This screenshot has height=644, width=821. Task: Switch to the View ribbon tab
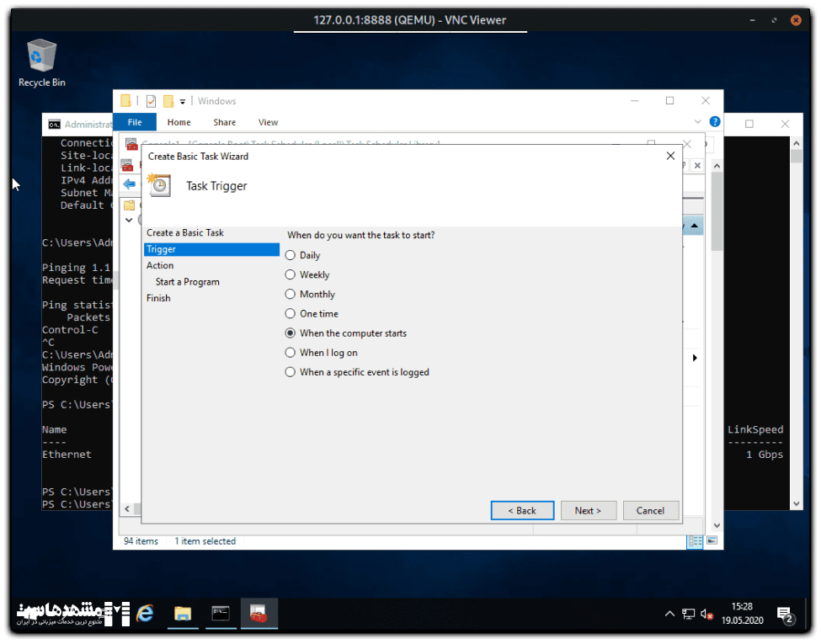[268, 122]
